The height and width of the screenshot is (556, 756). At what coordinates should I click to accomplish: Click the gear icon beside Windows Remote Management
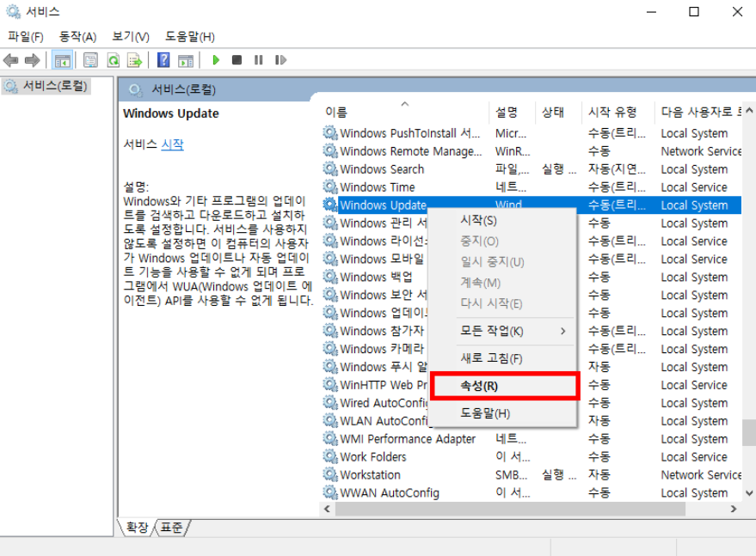(x=330, y=150)
